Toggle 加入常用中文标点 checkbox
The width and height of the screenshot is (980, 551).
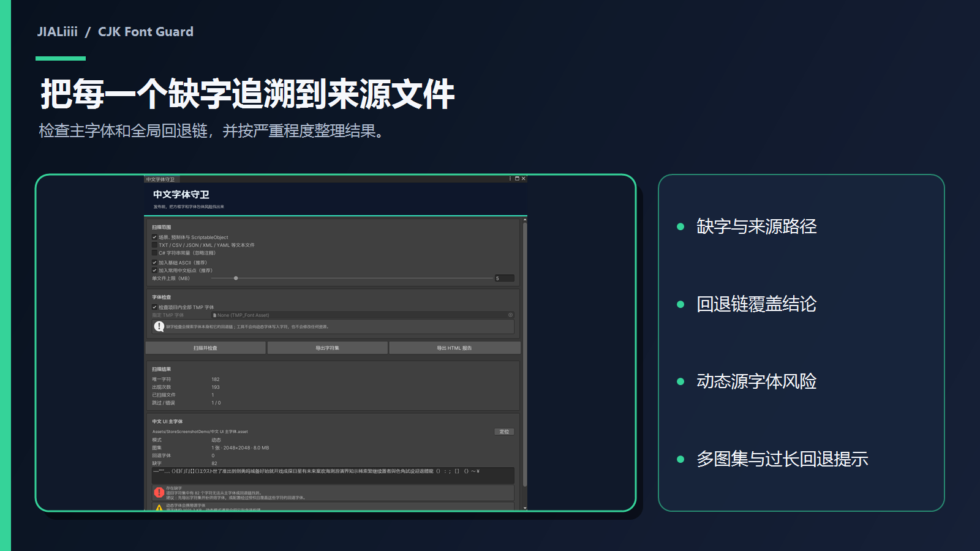pos(154,270)
